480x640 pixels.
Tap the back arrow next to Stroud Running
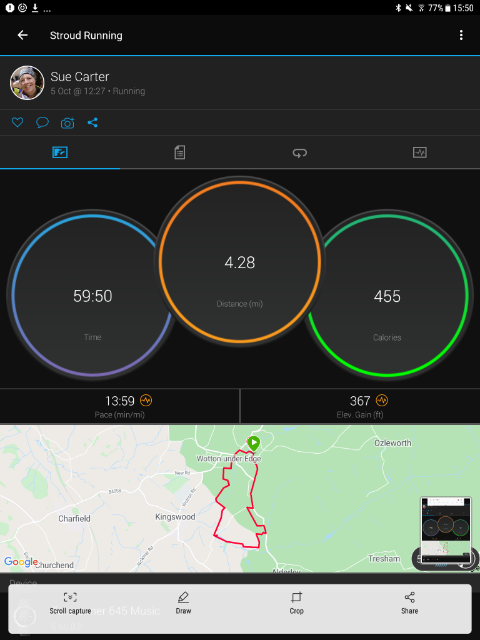(22, 35)
